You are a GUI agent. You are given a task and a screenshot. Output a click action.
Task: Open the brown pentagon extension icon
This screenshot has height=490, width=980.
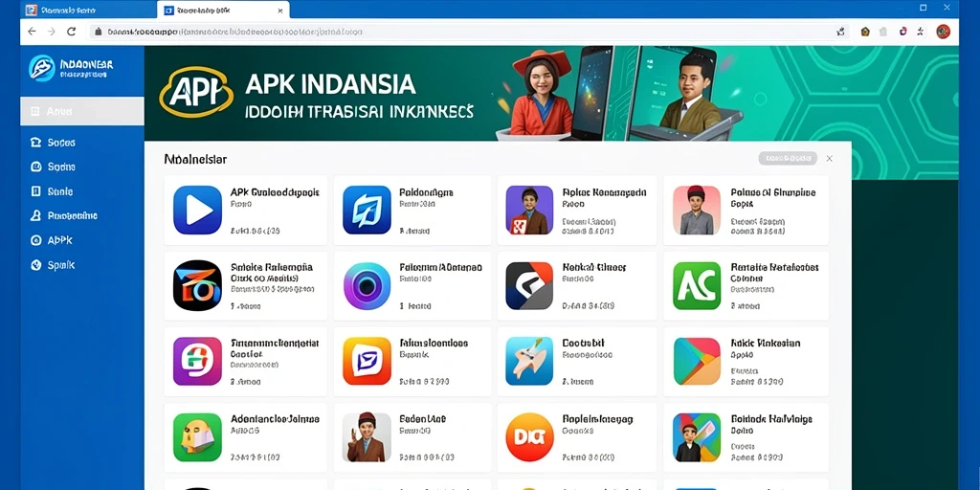865,32
